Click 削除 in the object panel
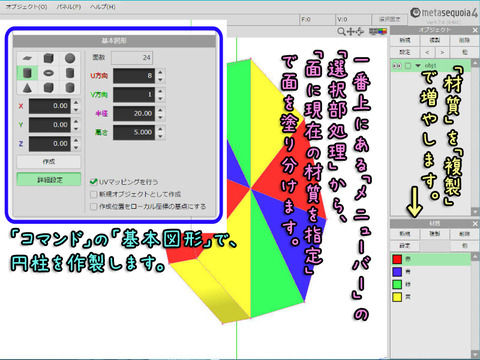This screenshot has width=480, height=360. (x=464, y=40)
